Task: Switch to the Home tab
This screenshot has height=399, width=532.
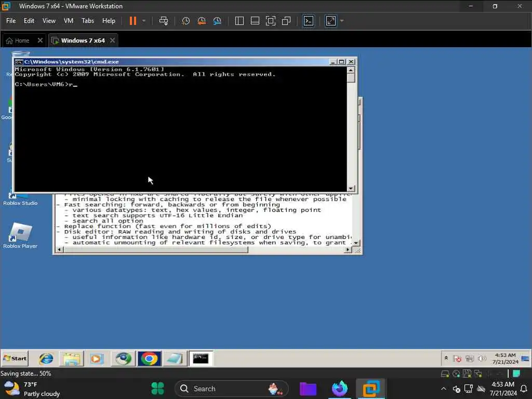Action: 18,41
